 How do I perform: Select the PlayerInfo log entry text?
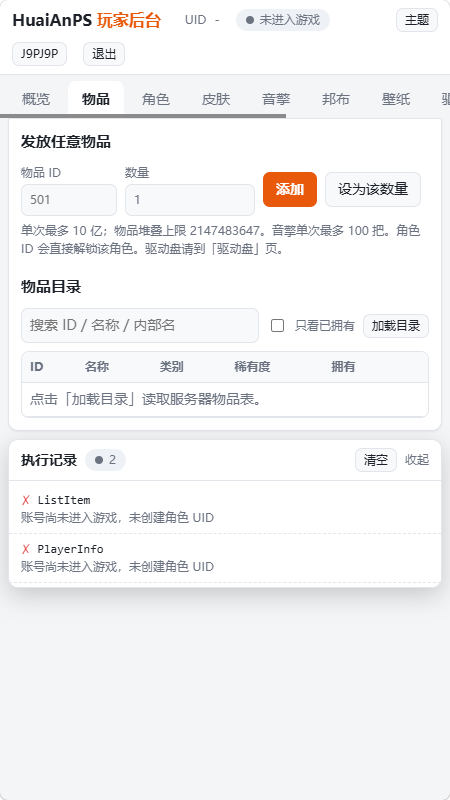(70, 549)
